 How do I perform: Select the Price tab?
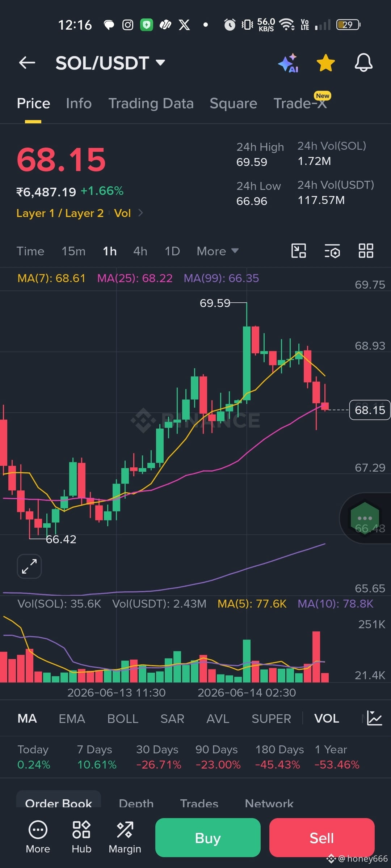(x=33, y=103)
